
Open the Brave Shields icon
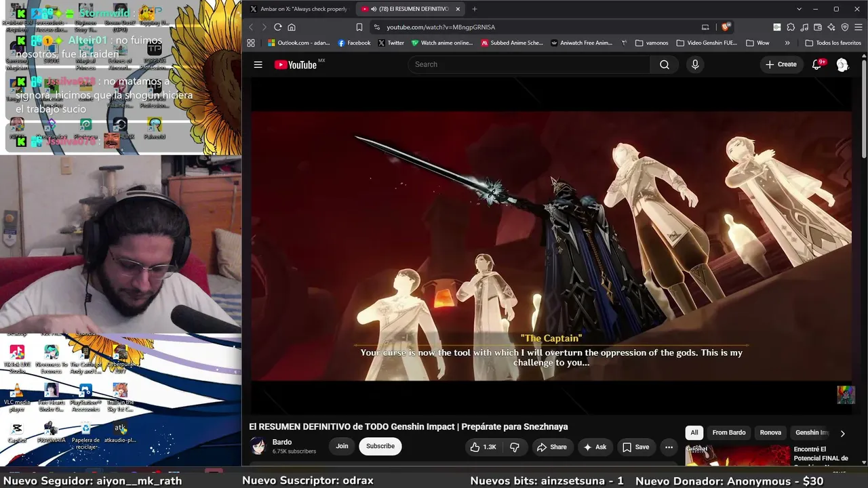click(726, 27)
